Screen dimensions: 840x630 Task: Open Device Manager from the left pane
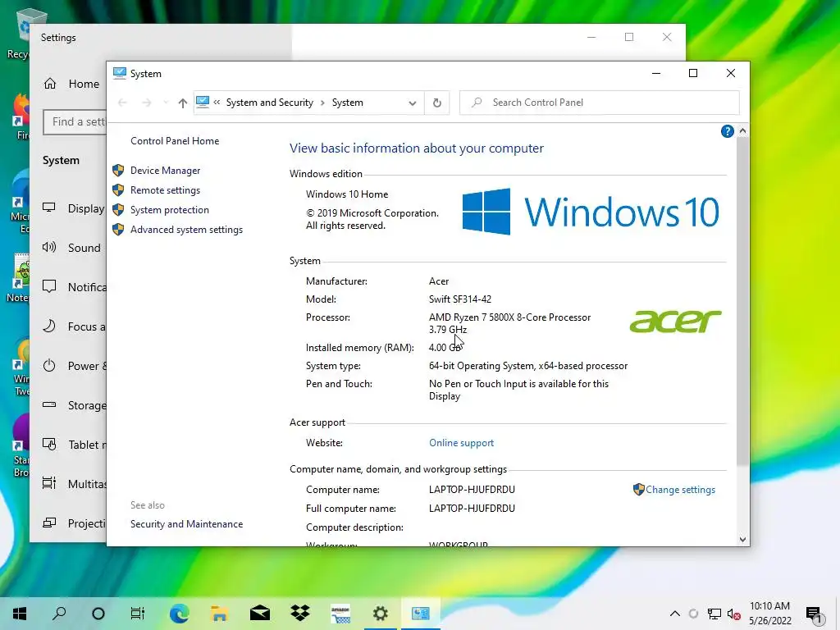[x=165, y=171]
